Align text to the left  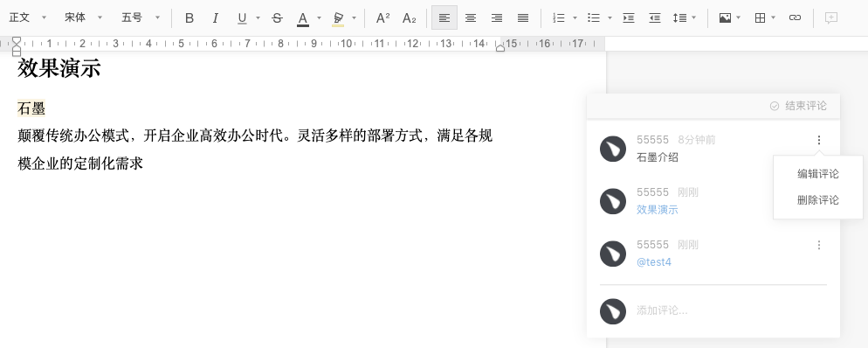pos(444,17)
